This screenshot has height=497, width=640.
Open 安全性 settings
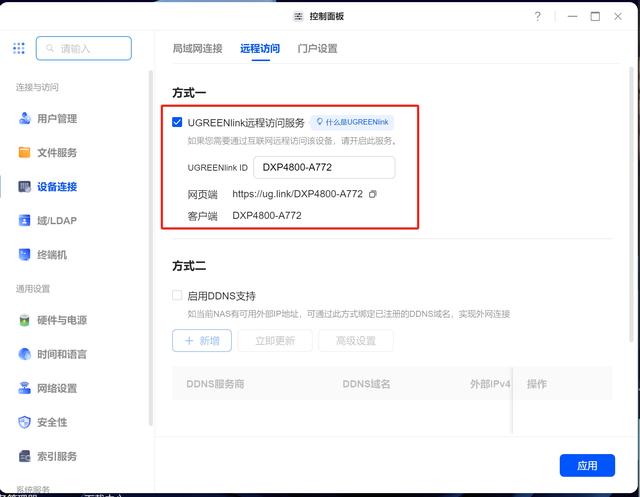click(x=52, y=422)
